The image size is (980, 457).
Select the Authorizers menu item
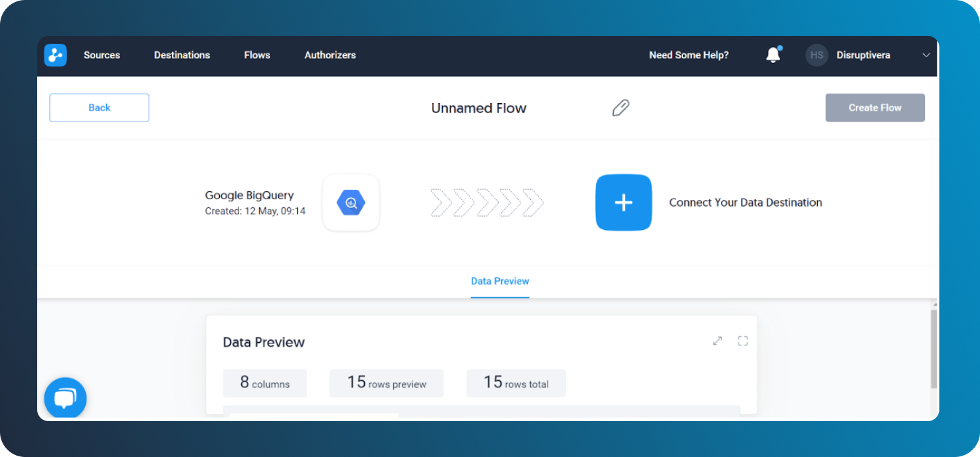tap(330, 55)
